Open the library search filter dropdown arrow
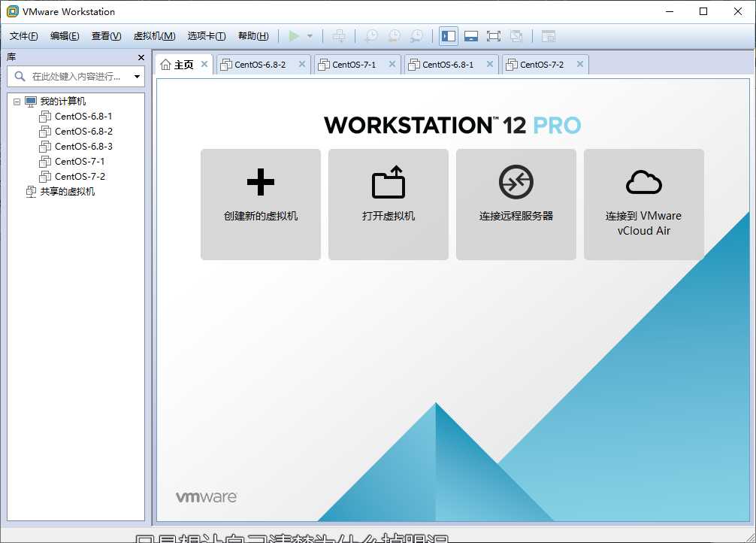 click(137, 76)
